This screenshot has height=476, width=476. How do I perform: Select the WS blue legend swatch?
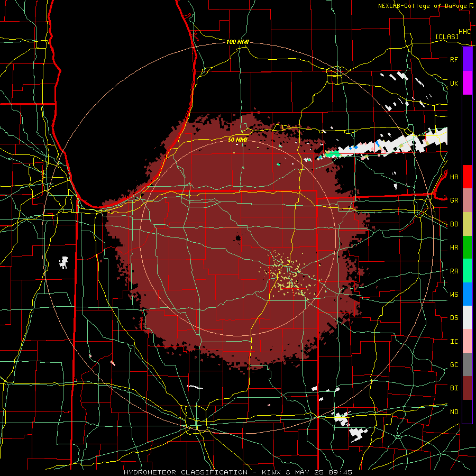(x=467, y=294)
